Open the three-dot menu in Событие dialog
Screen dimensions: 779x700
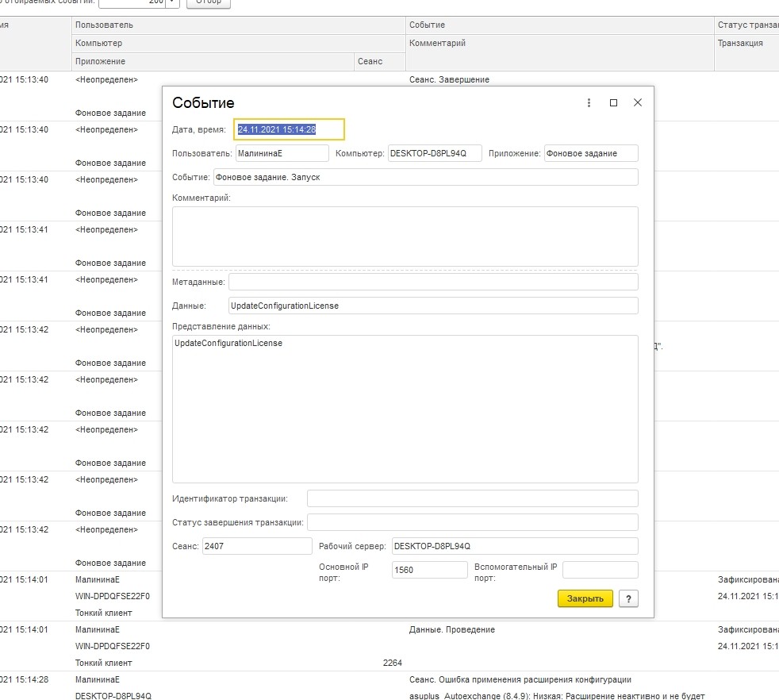point(589,103)
